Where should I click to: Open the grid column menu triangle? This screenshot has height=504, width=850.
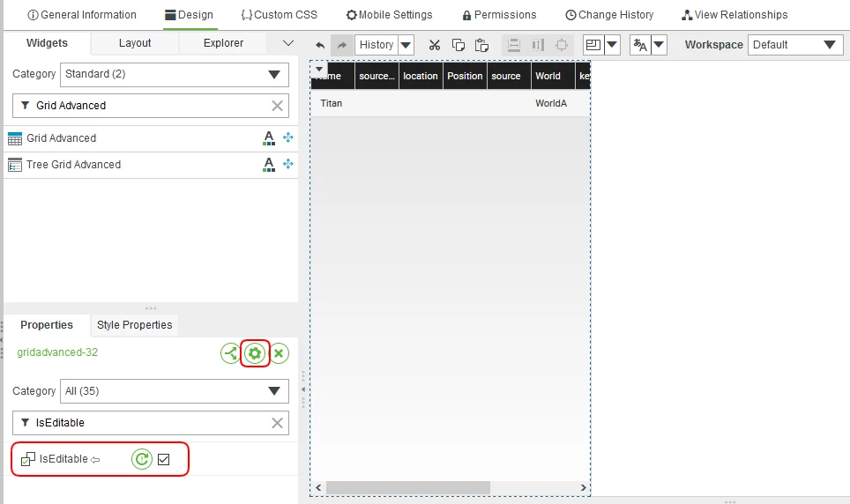pos(319,70)
